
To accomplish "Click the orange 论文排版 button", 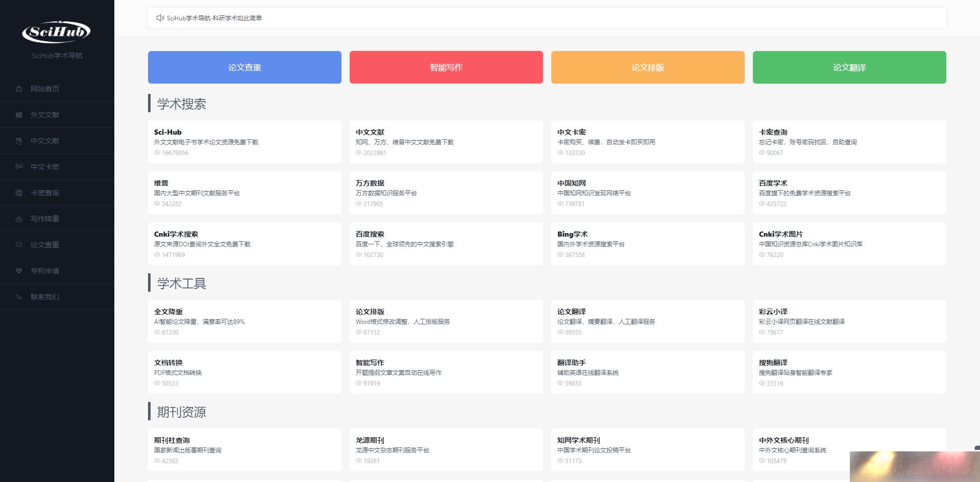I will (648, 67).
